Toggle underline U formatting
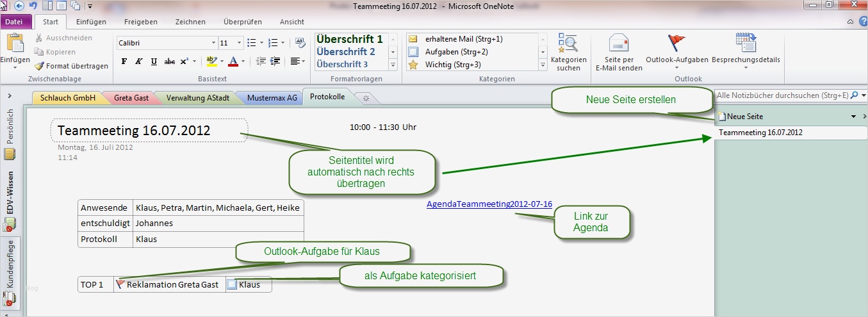The width and height of the screenshot is (868, 317). coord(154,61)
